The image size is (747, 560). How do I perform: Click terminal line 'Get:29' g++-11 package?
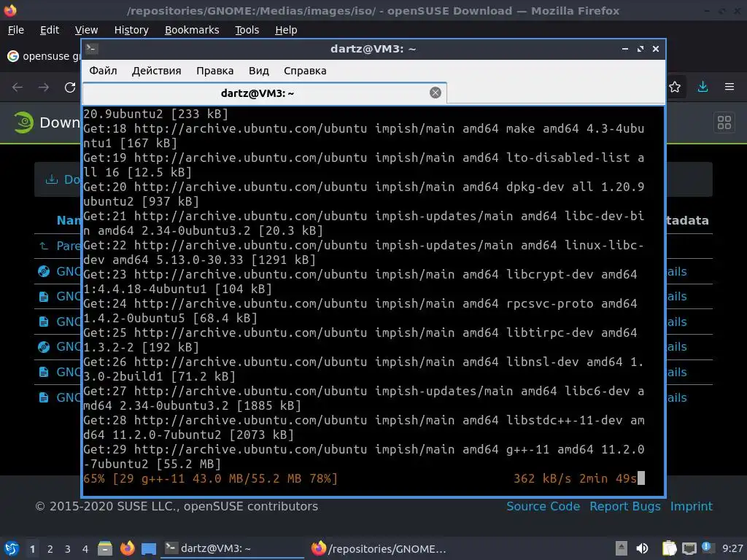363,456
